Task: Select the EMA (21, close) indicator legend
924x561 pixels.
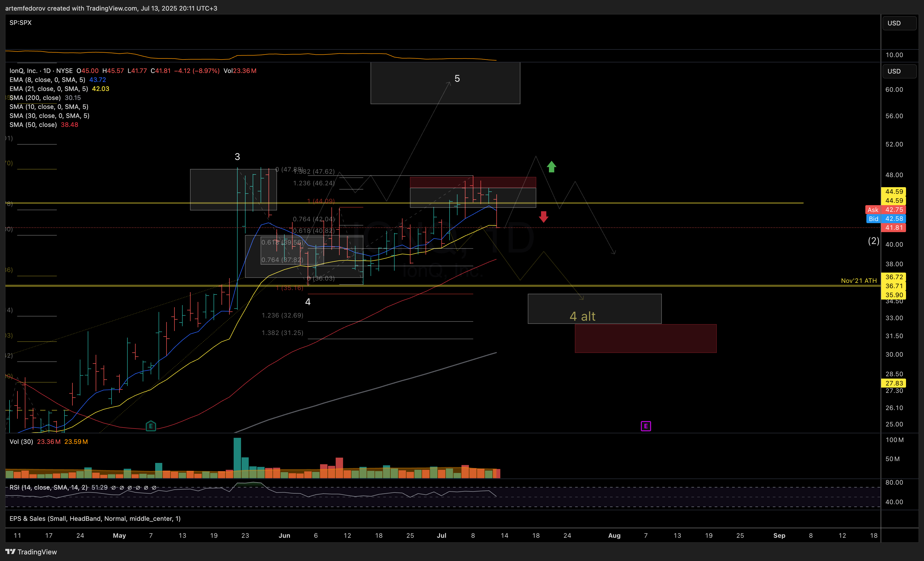Action: [49, 89]
